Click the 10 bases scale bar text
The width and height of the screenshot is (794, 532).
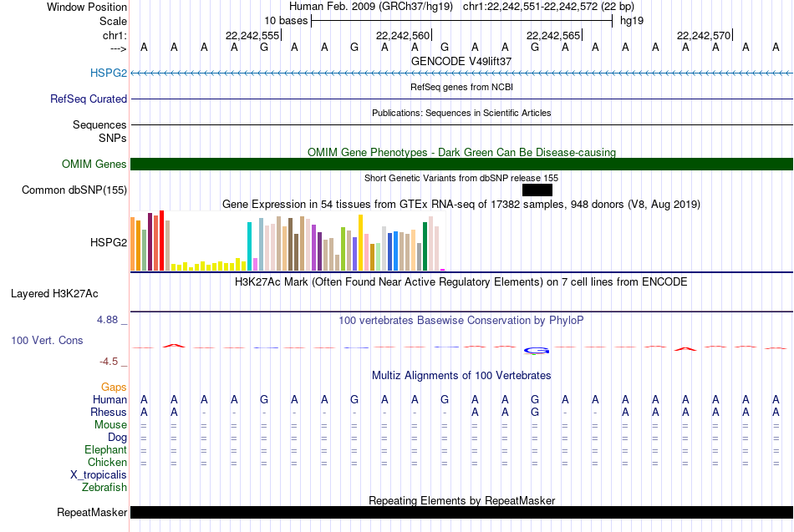click(x=286, y=21)
